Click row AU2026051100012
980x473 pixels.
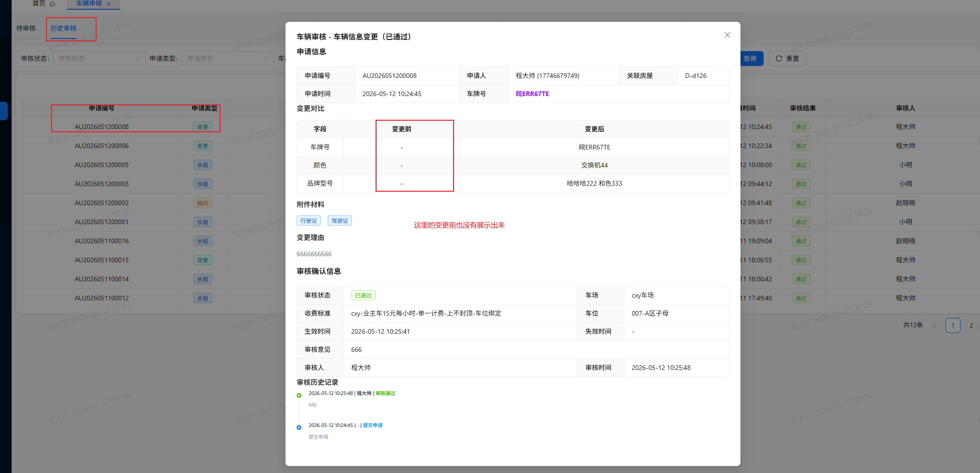(x=102, y=298)
